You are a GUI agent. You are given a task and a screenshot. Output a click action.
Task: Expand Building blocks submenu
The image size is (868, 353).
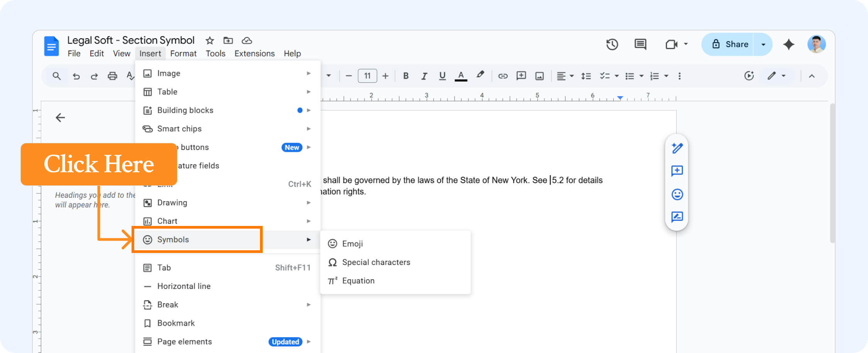(x=228, y=110)
